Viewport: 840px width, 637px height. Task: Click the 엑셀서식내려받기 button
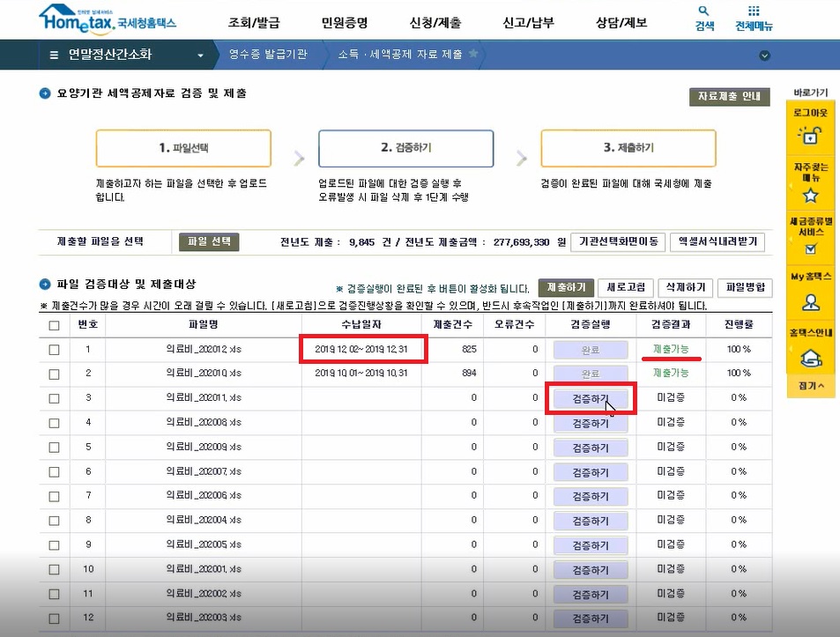point(717,242)
